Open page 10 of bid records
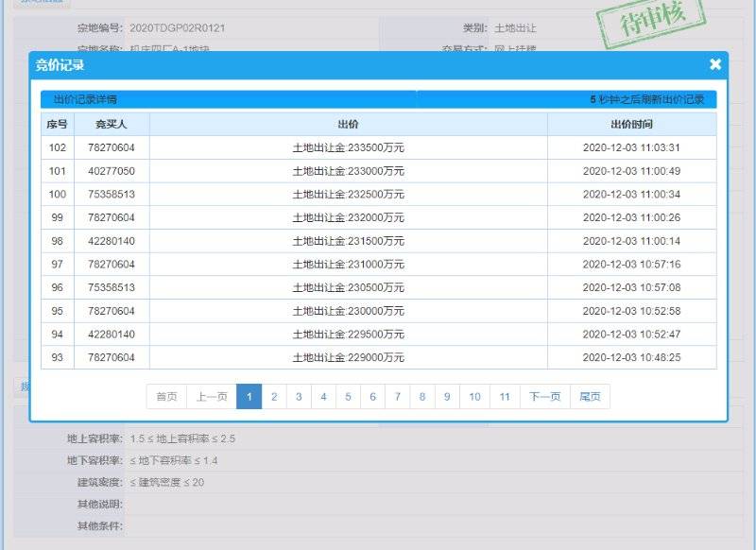Viewport: 756px width, 550px height. [x=474, y=397]
